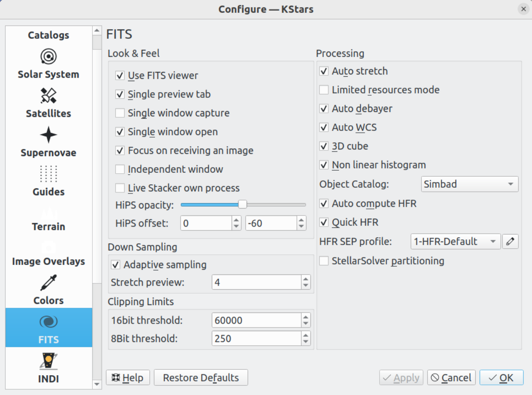Enable Limited resources mode
Viewport: 532px width, 395px height.
324,90
